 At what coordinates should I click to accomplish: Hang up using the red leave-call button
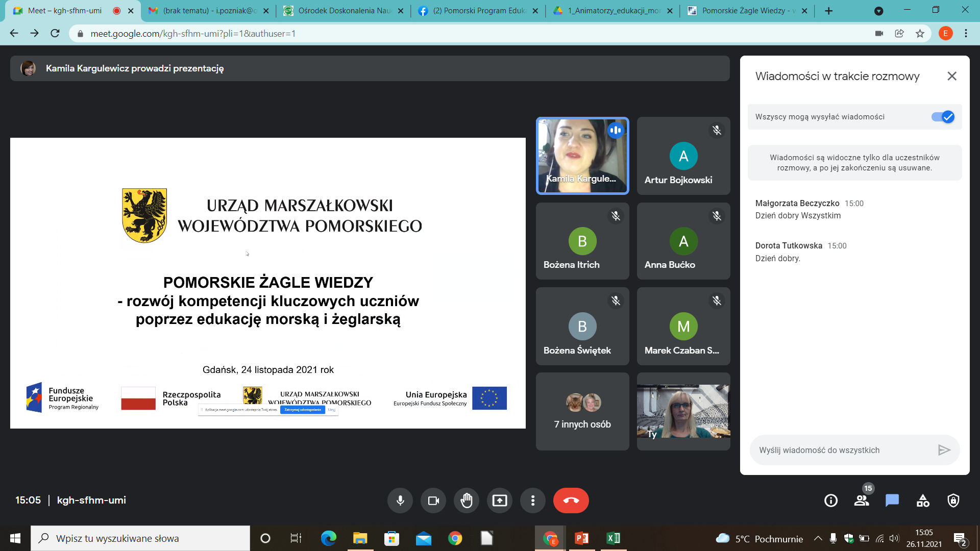571,500
